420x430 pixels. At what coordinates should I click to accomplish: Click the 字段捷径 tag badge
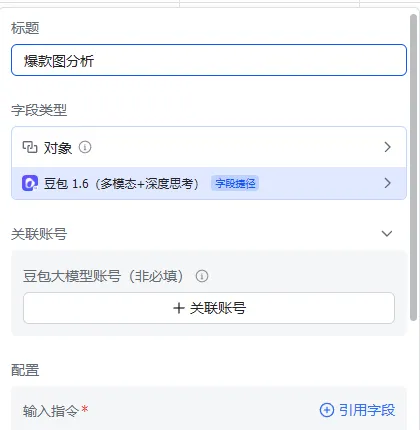235,183
